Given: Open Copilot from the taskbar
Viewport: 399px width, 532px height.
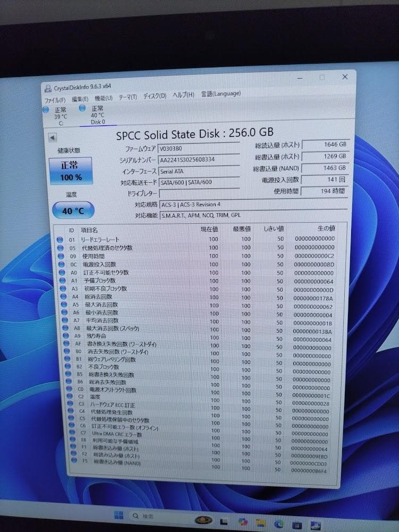Looking at the screenshot, I should click(x=242, y=522).
